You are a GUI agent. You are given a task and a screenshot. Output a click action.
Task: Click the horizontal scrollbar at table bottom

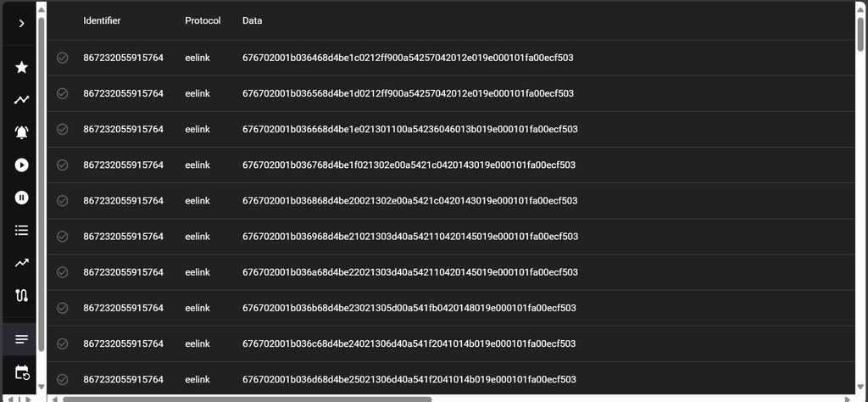pyautogui.click(x=247, y=399)
